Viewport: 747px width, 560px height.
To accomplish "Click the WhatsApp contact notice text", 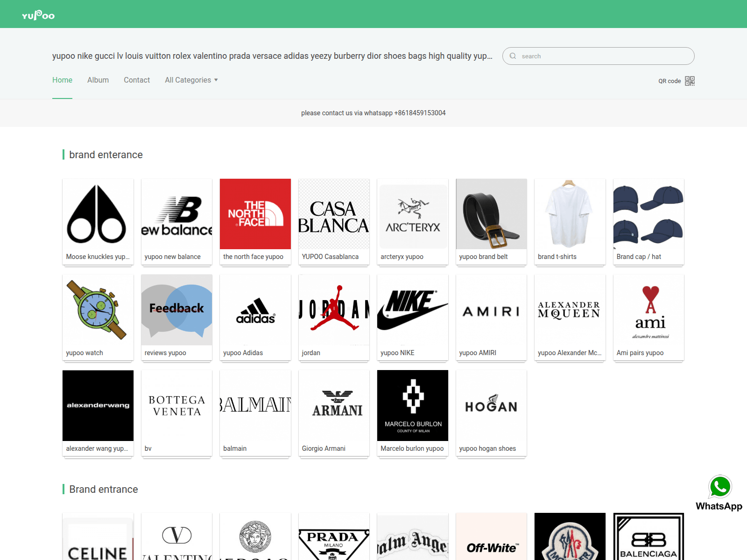I will 373,113.
